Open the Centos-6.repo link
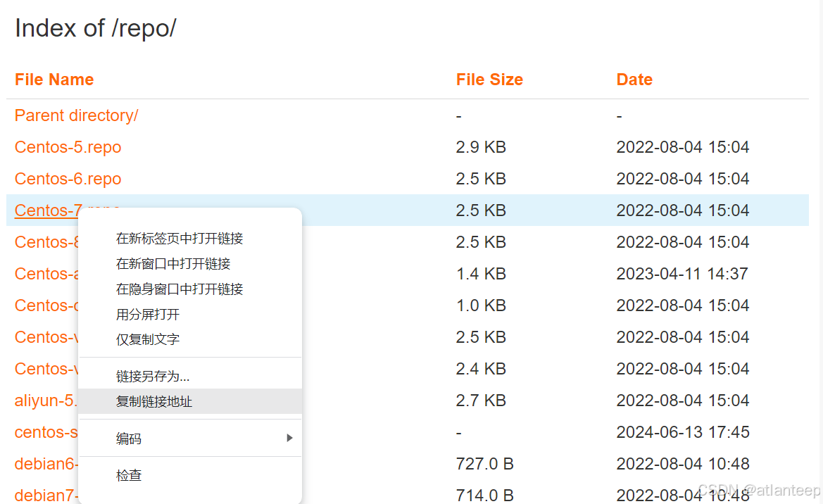This screenshot has height=504, width=823. click(68, 179)
